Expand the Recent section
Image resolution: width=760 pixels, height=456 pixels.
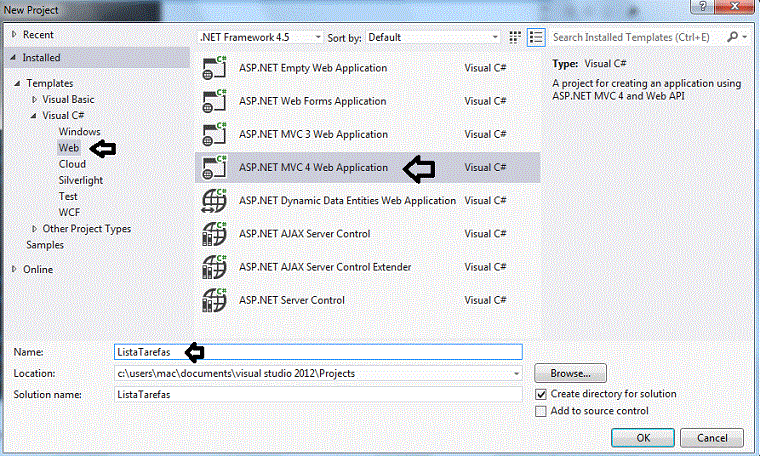pyautogui.click(x=14, y=34)
